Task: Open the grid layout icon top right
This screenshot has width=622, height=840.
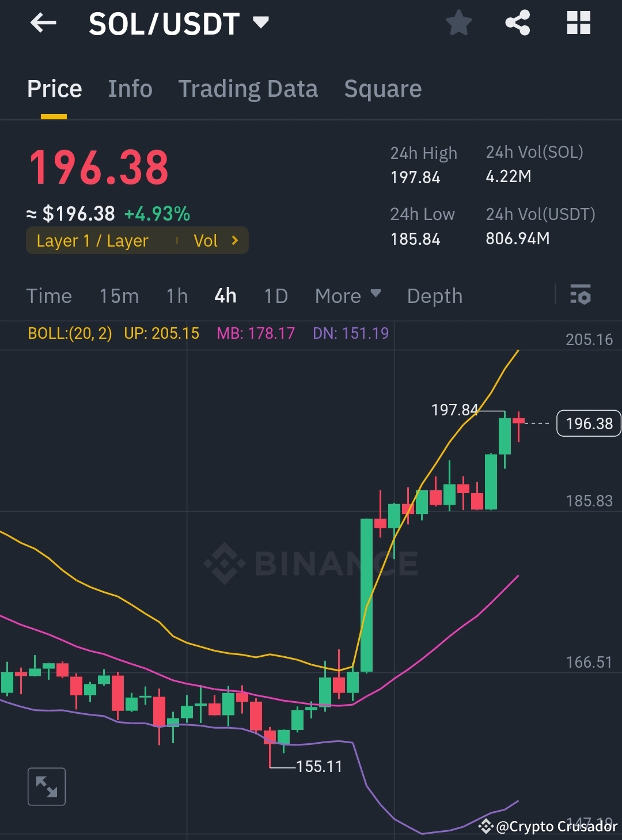Action: click(578, 22)
